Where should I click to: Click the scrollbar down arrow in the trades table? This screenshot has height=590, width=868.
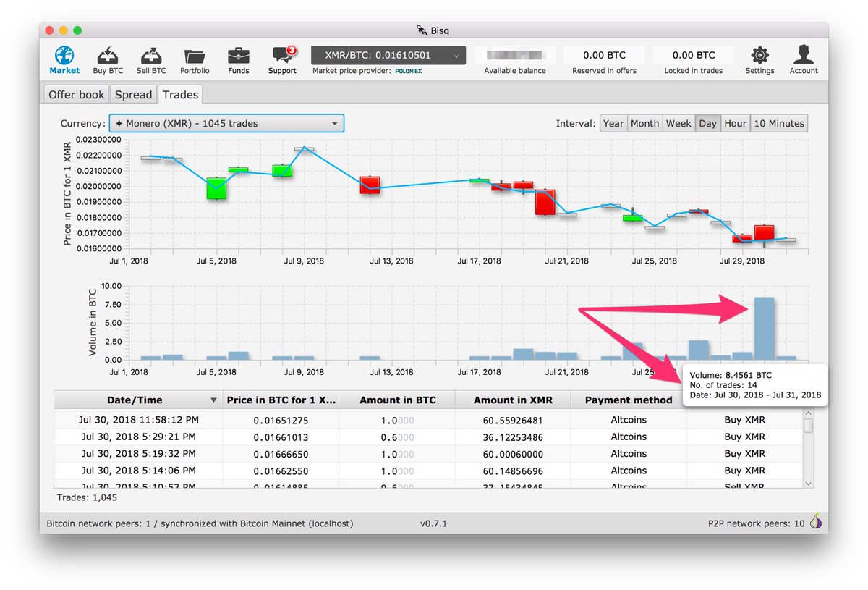(808, 483)
